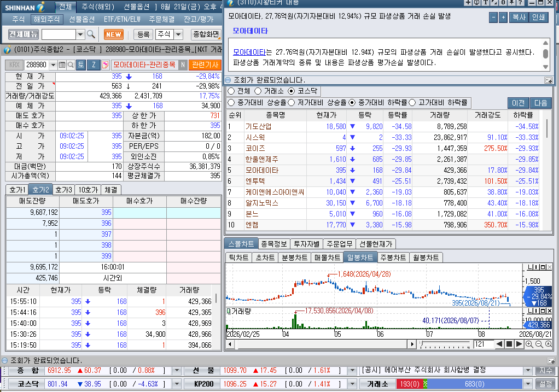
Task: Click the 관련기사 orange button
Action: coord(205,65)
